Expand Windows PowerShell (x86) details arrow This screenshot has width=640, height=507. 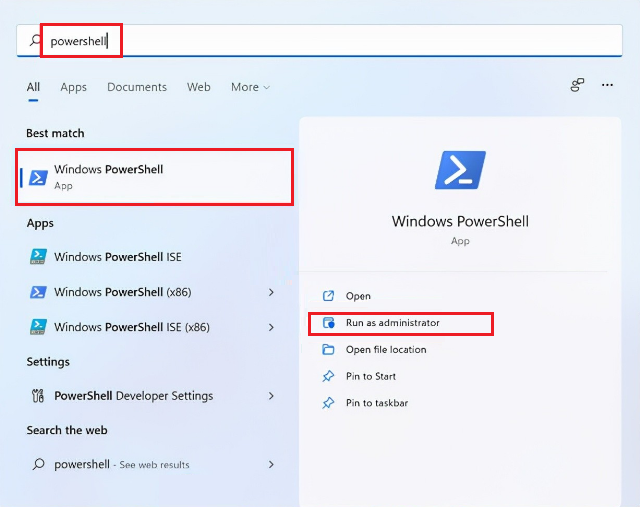[x=271, y=292]
